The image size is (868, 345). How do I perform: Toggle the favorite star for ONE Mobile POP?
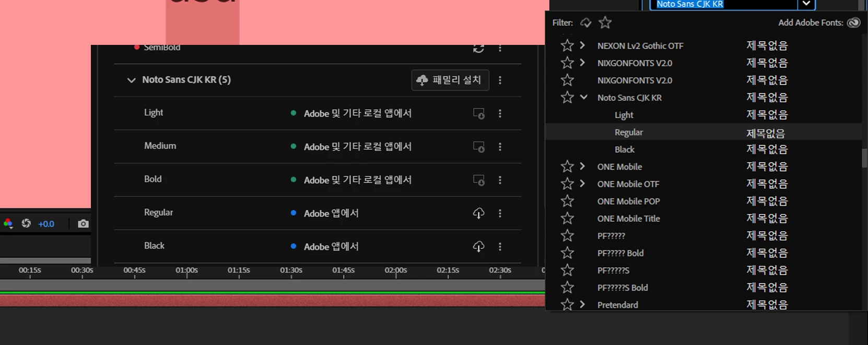pos(567,201)
